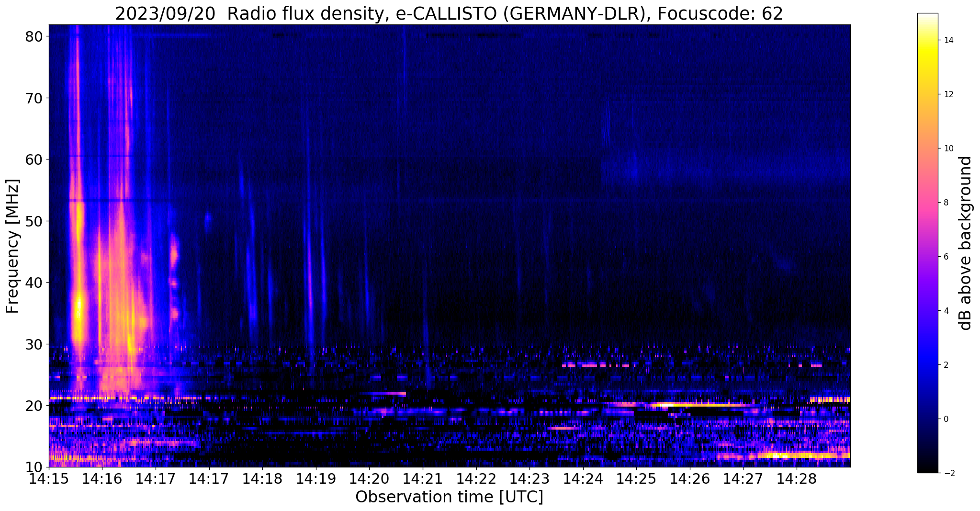Click the colorbar tick label 6
Viewport: 980px width, 511px height.
coord(945,257)
